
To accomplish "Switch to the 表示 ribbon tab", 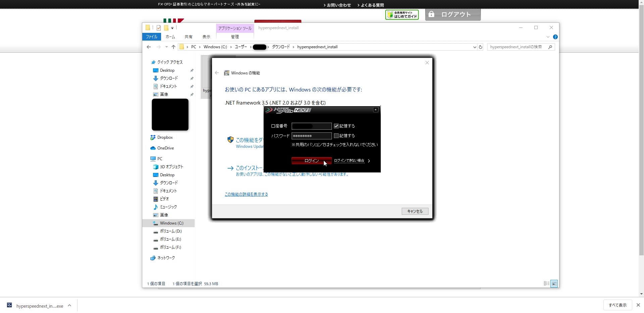I will tap(206, 37).
